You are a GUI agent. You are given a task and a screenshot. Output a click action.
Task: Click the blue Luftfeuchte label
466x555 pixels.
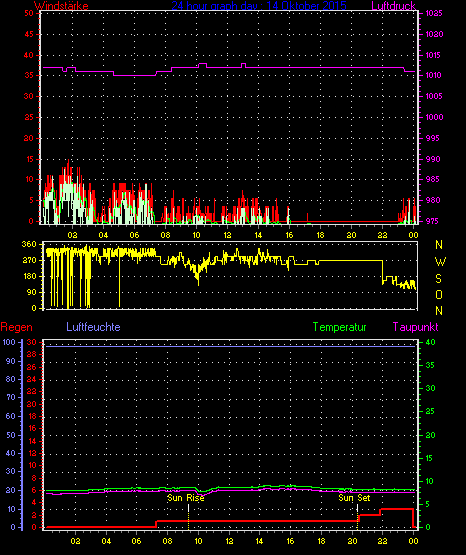pyautogui.click(x=93, y=327)
